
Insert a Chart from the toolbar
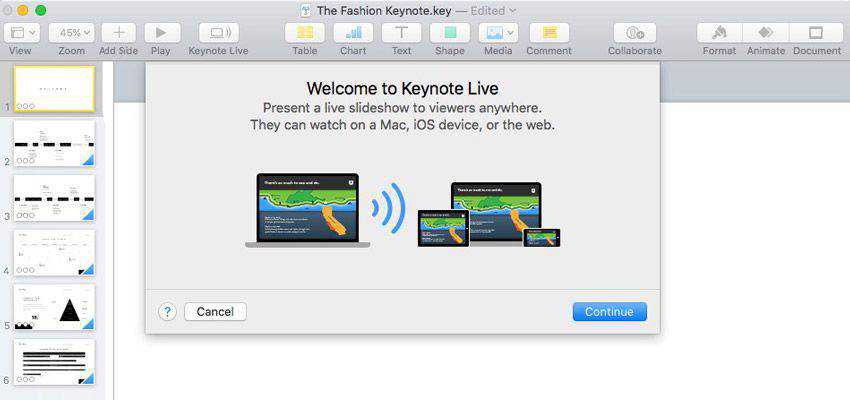coord(353,33)
